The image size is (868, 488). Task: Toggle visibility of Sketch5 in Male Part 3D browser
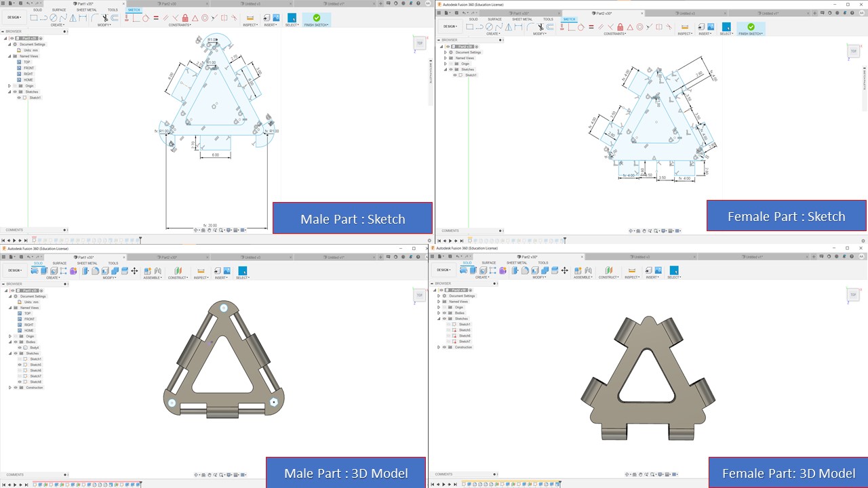[x=20, y=365]
